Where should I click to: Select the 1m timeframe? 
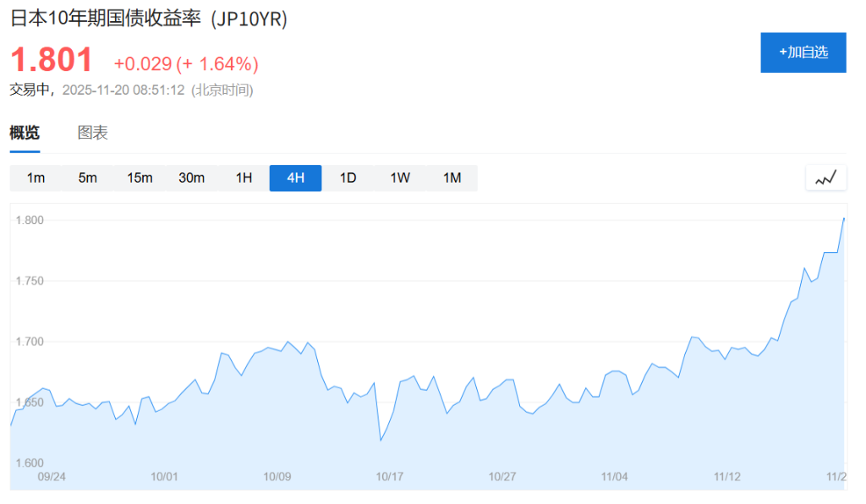coord(36,178)
